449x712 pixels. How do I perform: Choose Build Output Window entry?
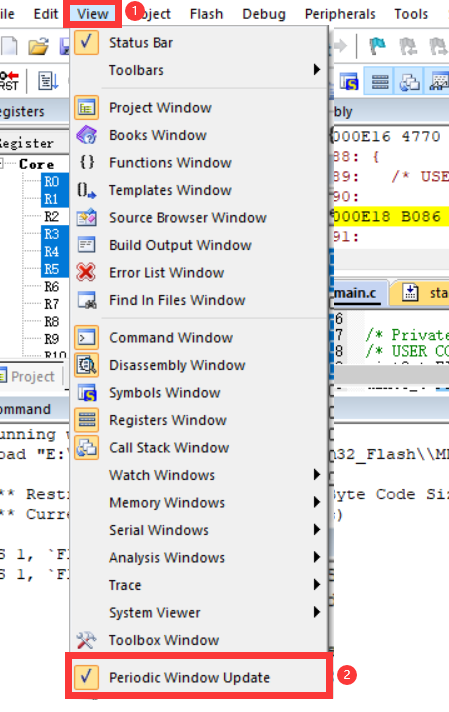click(199, 245)
